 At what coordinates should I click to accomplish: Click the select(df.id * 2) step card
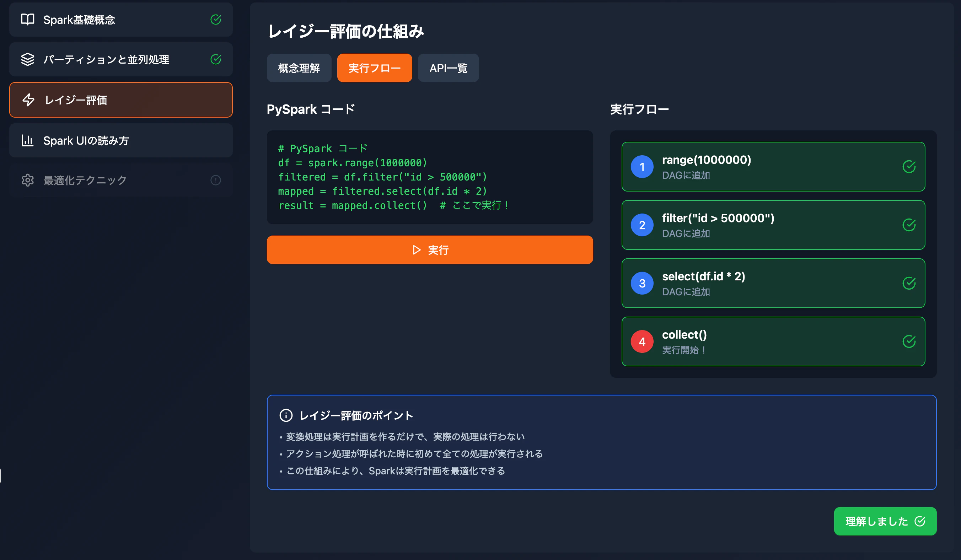pyautogui.click(x=773, y=283)
